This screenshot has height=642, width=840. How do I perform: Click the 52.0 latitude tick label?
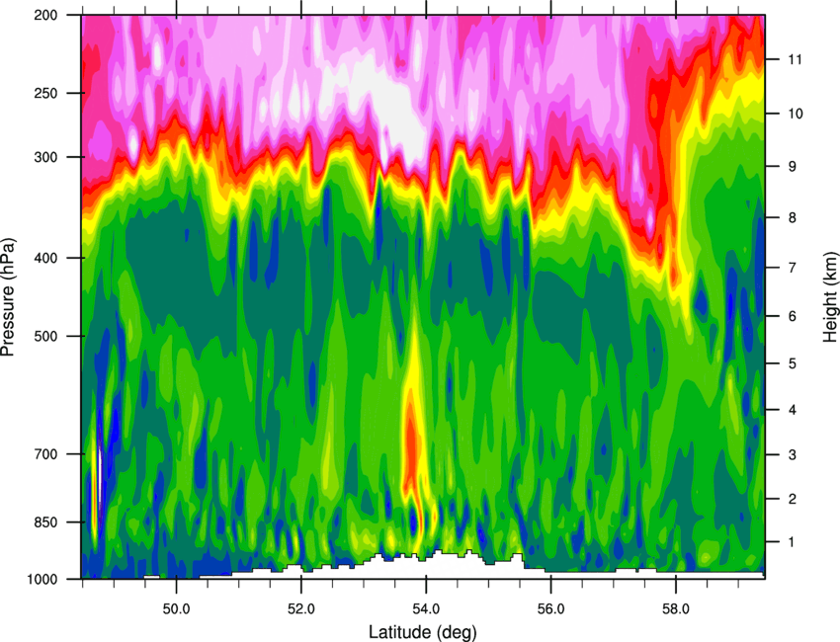pyautogui.click(x=301, y=609)
